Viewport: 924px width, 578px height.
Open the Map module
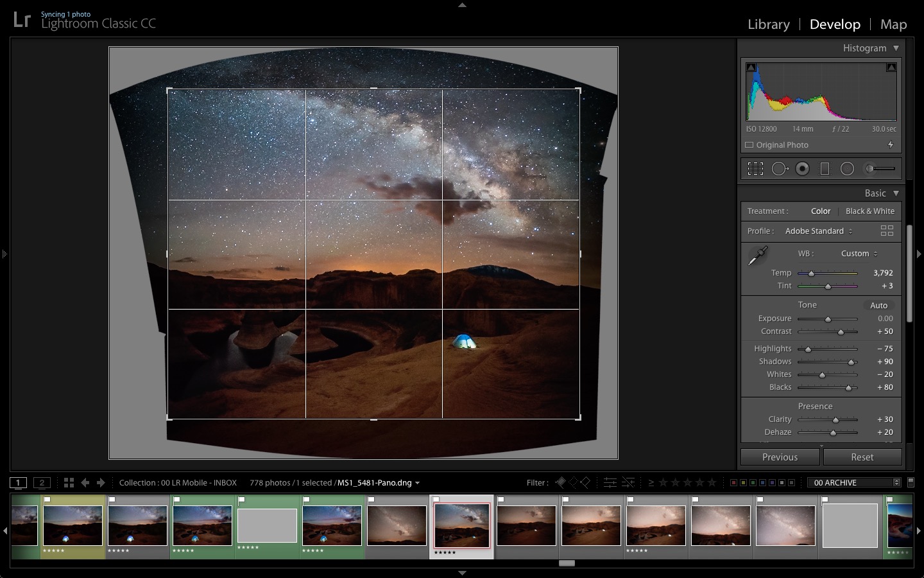pyautogui.click(x=893, y=24)
